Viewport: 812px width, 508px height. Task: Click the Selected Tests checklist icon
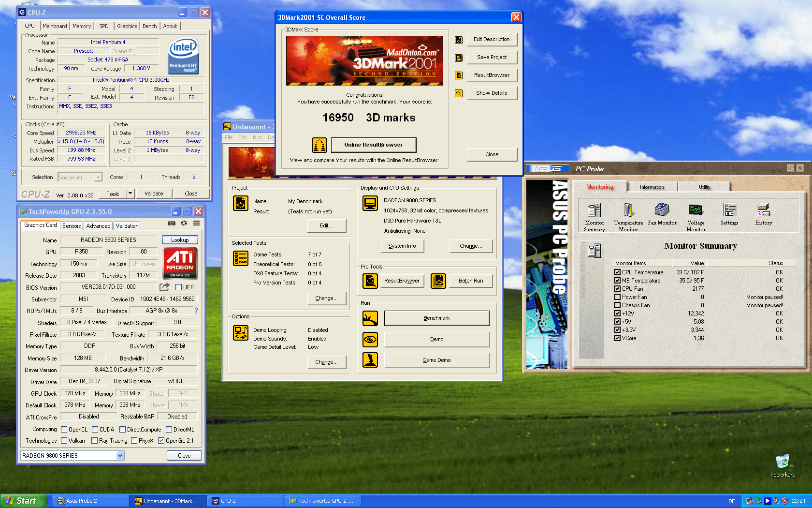coord(241,258)
